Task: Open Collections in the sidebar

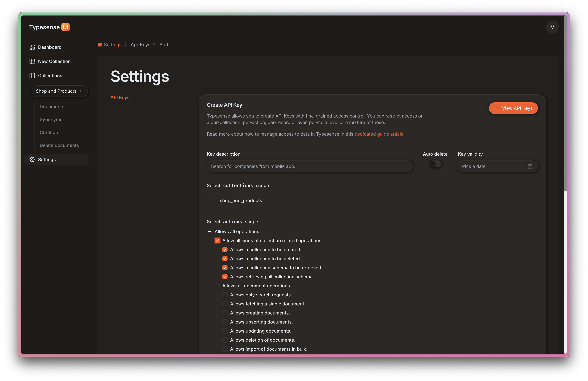Action: coord(57,76)
